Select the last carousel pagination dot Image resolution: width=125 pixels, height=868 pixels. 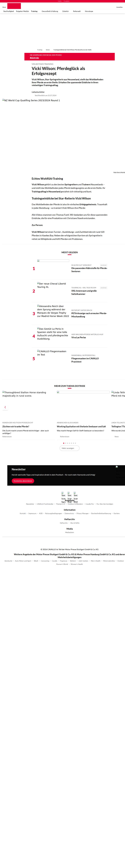(x=76, y=443)
